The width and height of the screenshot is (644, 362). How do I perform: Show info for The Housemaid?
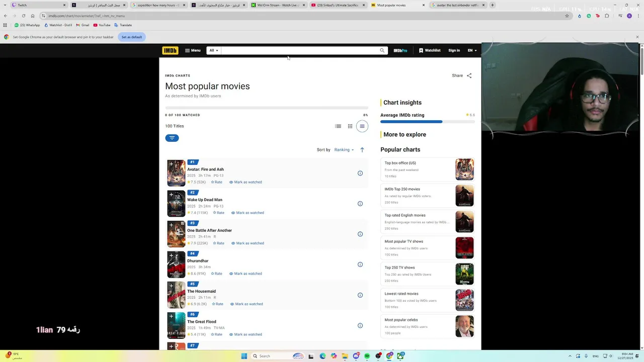point(360,295)
